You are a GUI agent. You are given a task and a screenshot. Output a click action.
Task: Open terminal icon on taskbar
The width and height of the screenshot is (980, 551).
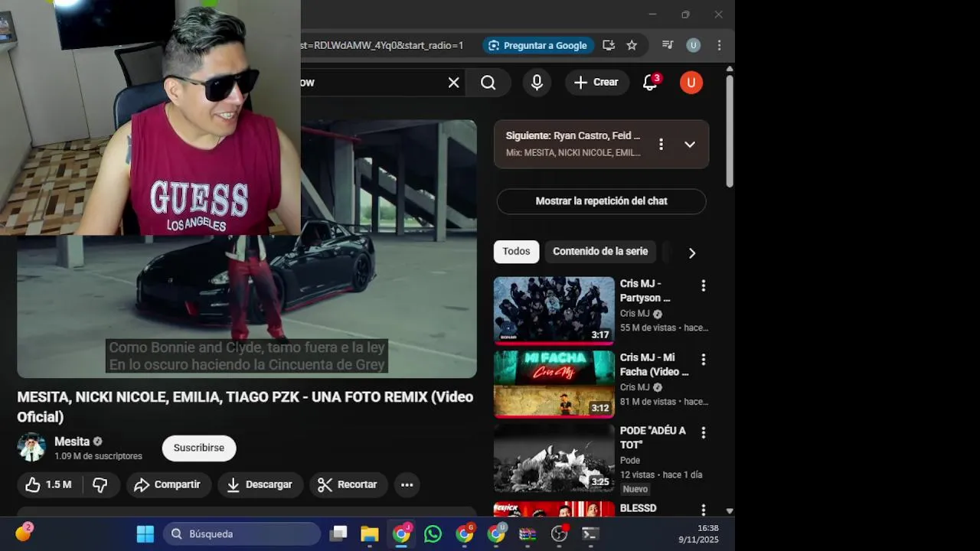(590, 533)
